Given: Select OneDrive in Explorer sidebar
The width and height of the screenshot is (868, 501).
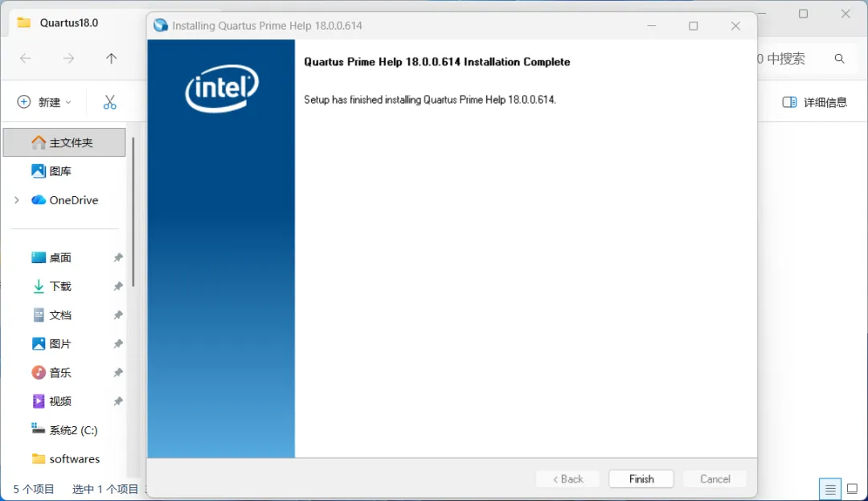Looking at the screenshot, I should pyautogui.click(x=64, y=200).
